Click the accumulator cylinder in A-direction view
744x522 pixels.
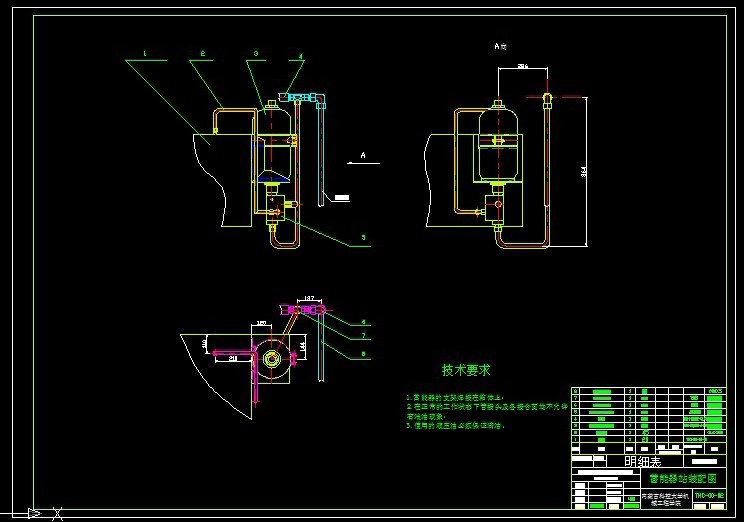point(498,145)
